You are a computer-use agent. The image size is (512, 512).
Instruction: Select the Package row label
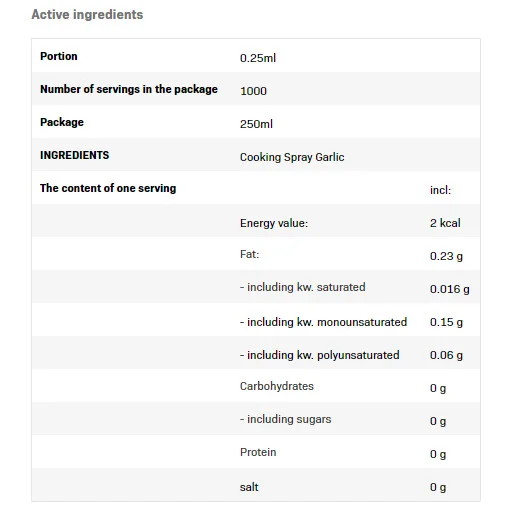pyautogui.click(x=62, y=122)
